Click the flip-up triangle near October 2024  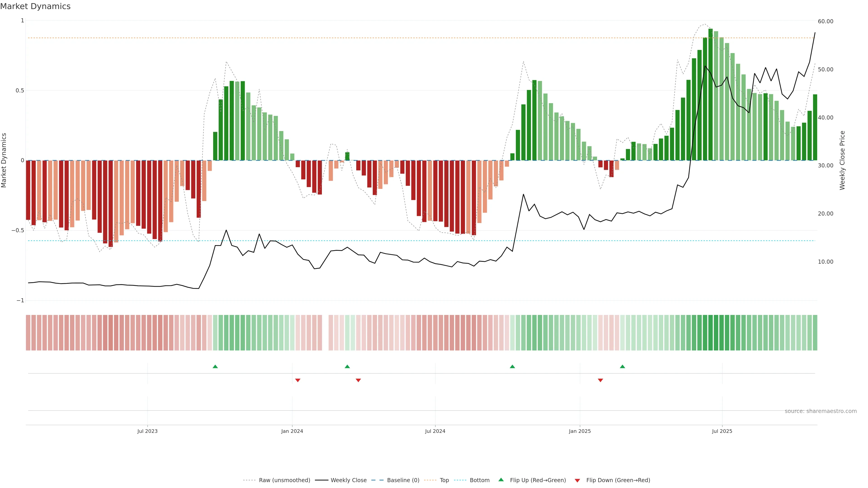[x=512, y=366]
